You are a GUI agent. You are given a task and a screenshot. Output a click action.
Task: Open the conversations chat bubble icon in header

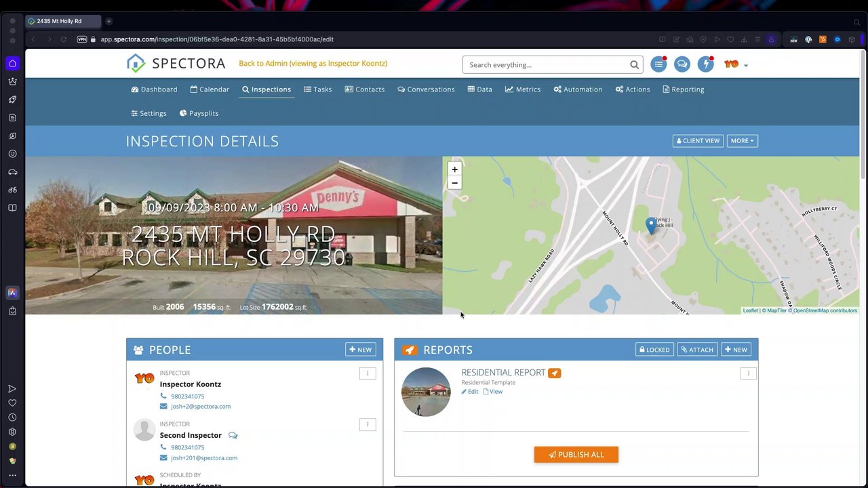(x=682, y=64)
